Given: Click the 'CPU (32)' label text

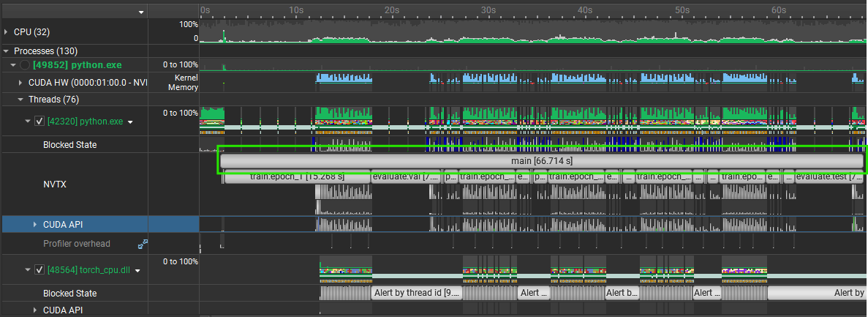Looking at the screenshot, I should tap(31, 32).
